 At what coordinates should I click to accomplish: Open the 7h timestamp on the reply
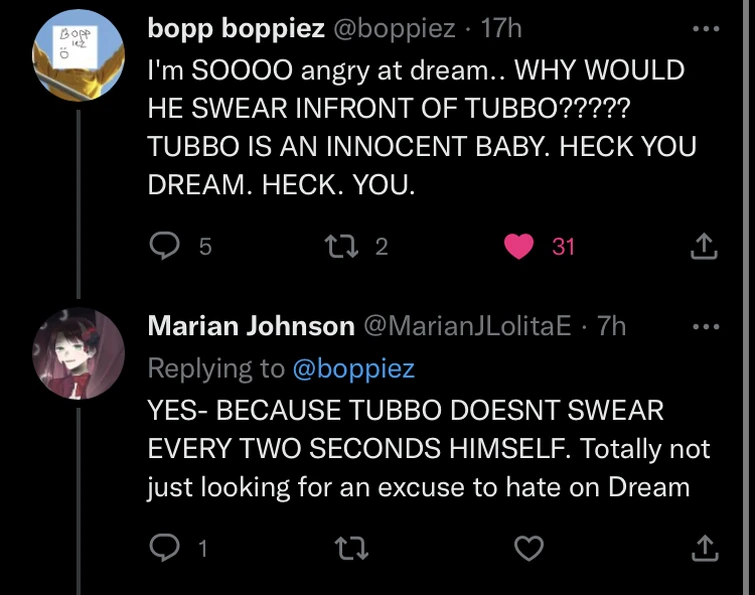(611, 326)
